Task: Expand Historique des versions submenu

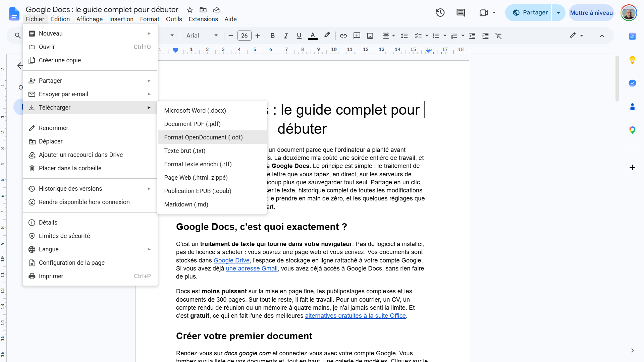Action: [x=90, y=189]
